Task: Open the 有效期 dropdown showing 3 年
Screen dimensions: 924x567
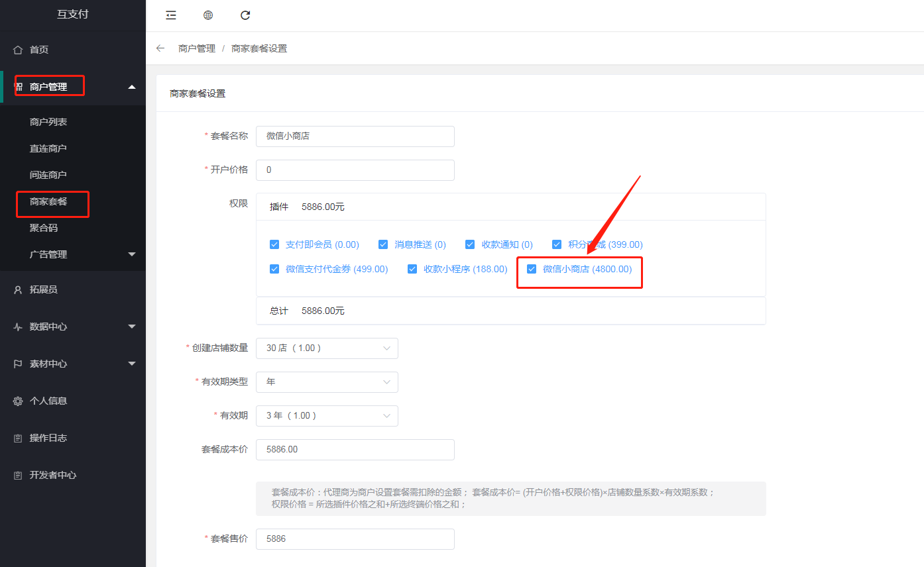Action: coord(327,415)
